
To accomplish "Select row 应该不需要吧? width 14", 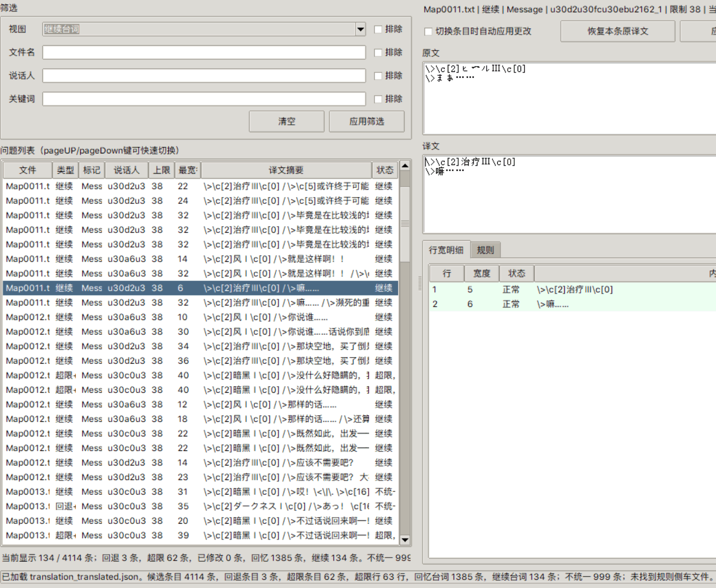I will pos(200,463).
